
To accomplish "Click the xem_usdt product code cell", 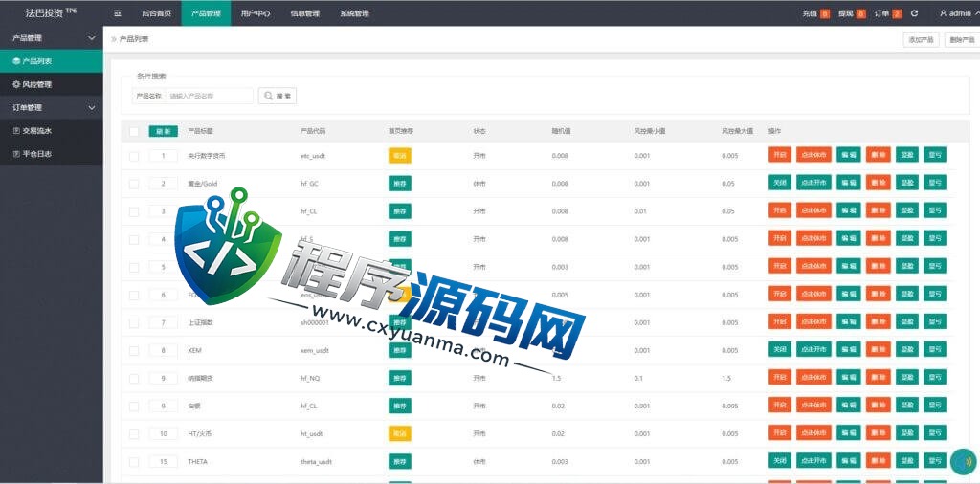I will (x=315, y=350).
